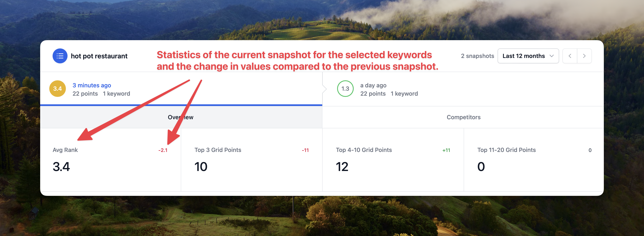The height and width of the screenshot is (236, 644).
Task: Click the hot pot restaurant keyword title
Action: click(x=99, y=56)
